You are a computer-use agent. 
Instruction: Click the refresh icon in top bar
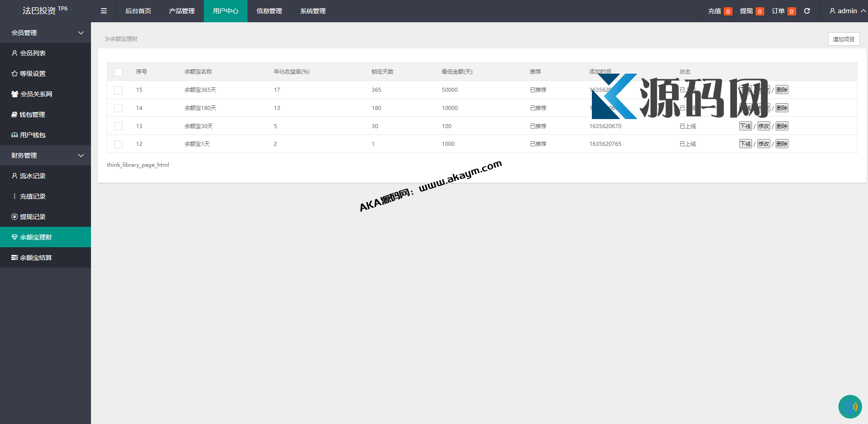coord(807,11)
